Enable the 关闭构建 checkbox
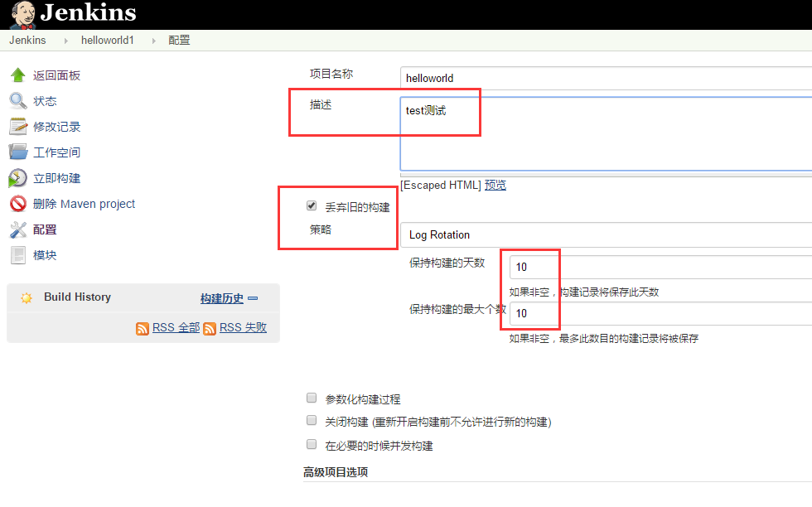The image size is (812, 507). click(312, 420)
